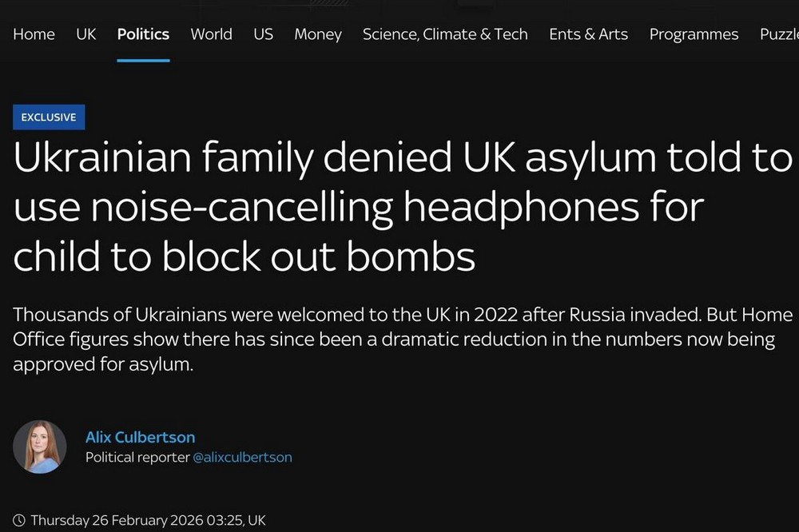Click the Thursday 26 February 2026 timestamp
Image resolution: width=799 pixels, height=532 pixels.
click(x=148, y=520)
